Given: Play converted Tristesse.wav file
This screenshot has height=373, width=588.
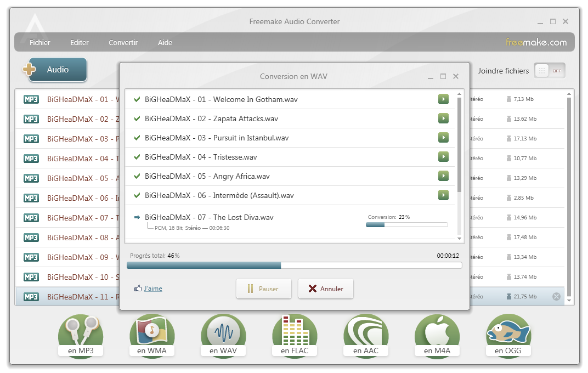Looking at the screenshot, I should coord(443,157).
